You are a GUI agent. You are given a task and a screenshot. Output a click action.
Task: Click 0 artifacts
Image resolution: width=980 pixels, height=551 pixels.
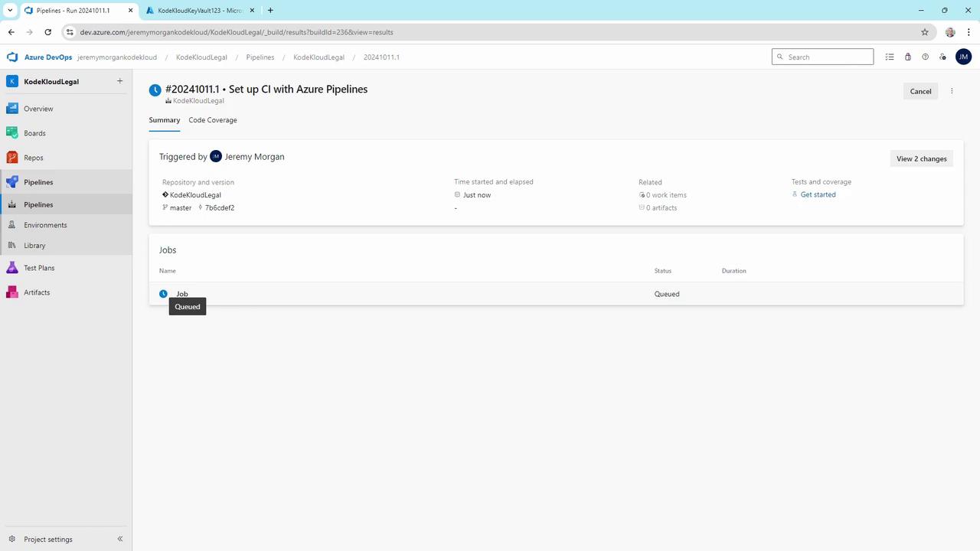tap(661, 208)
